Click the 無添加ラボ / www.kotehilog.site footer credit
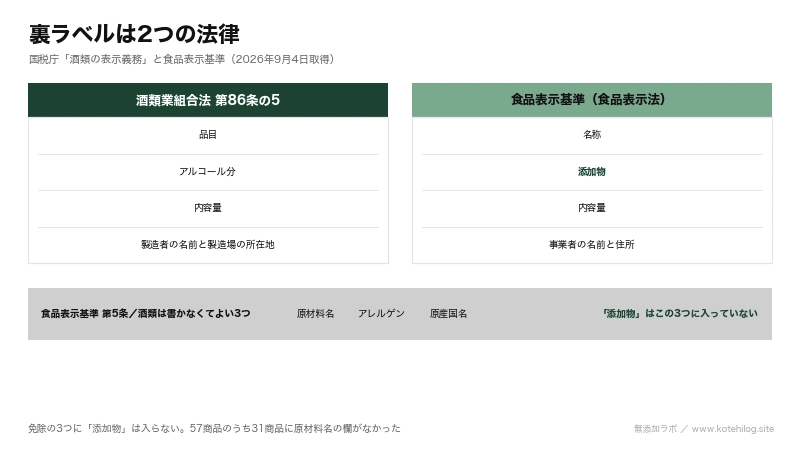 [x=704, y=429]
